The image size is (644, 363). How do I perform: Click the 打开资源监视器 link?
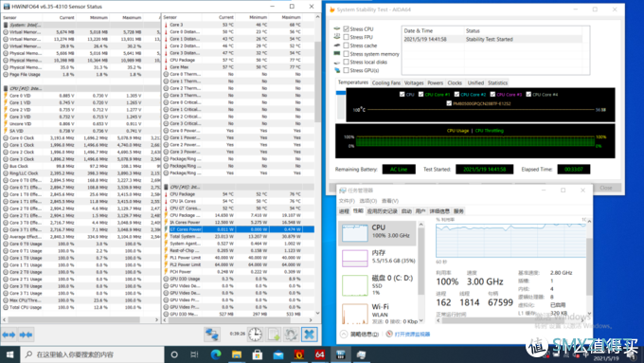pos(412,335)
